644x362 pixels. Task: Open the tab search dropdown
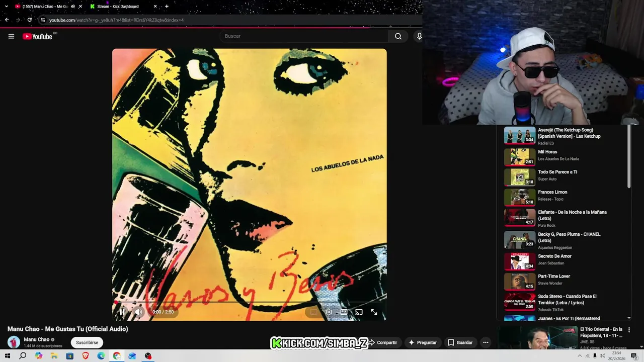tap(6, 7)
